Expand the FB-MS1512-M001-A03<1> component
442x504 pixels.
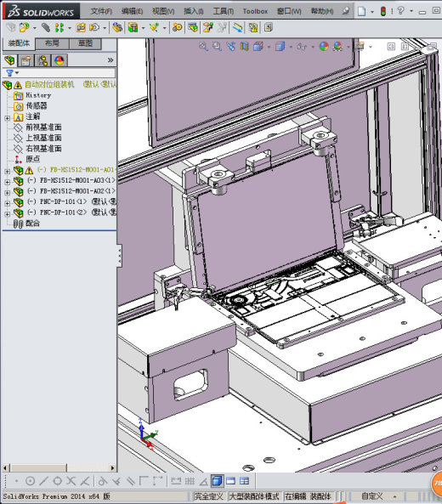[x=7, y=182]
